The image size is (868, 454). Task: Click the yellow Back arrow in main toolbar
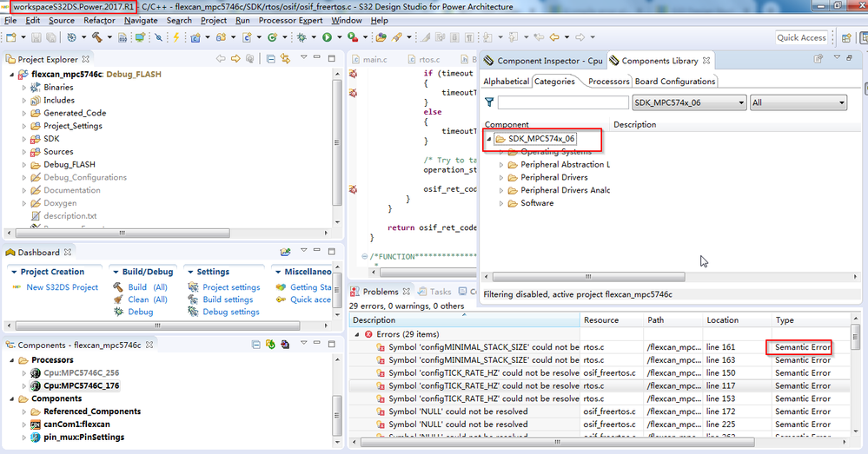554,37
